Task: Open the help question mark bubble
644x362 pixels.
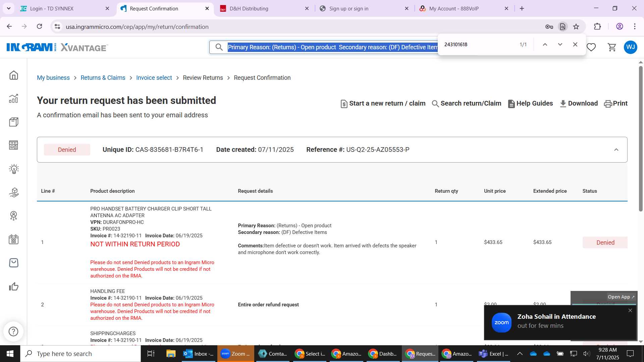Action: point(13,331)
